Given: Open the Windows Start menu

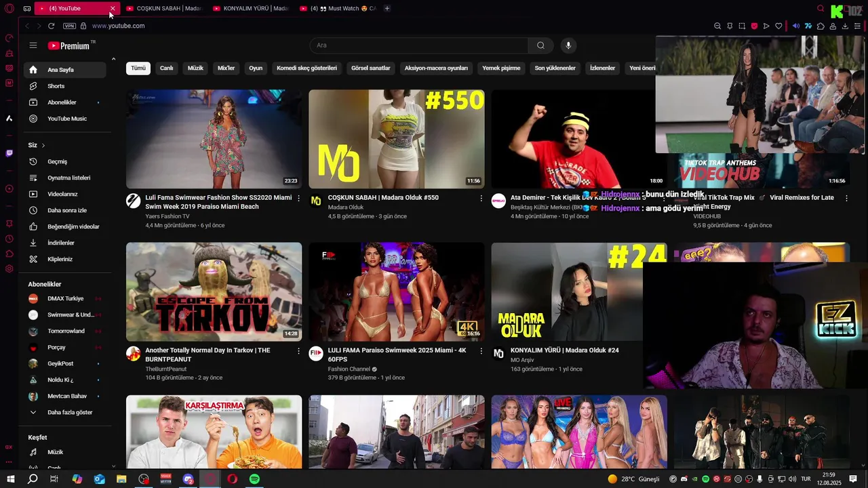Looking at the screenshot, I should point(11,479).
